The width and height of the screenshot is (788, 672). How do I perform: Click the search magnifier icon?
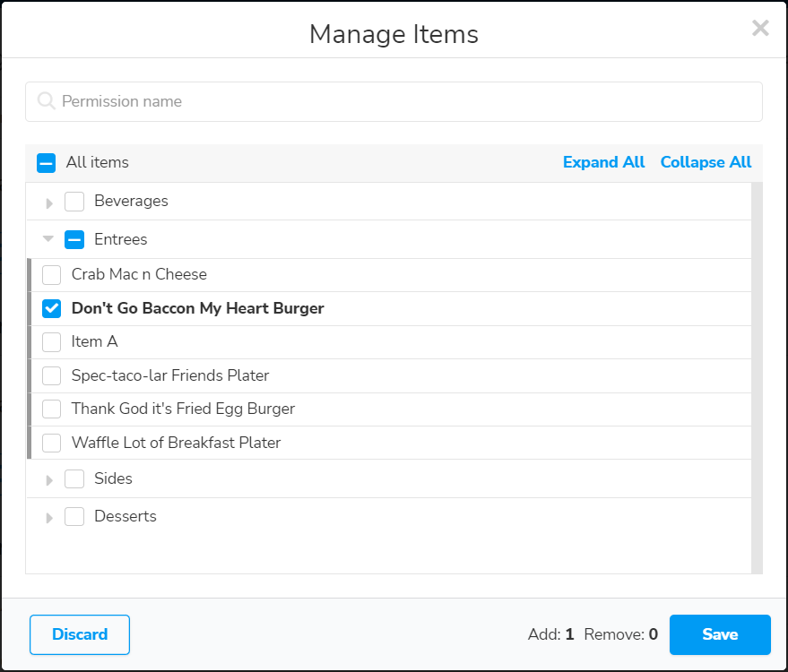[x=47, y=102]
